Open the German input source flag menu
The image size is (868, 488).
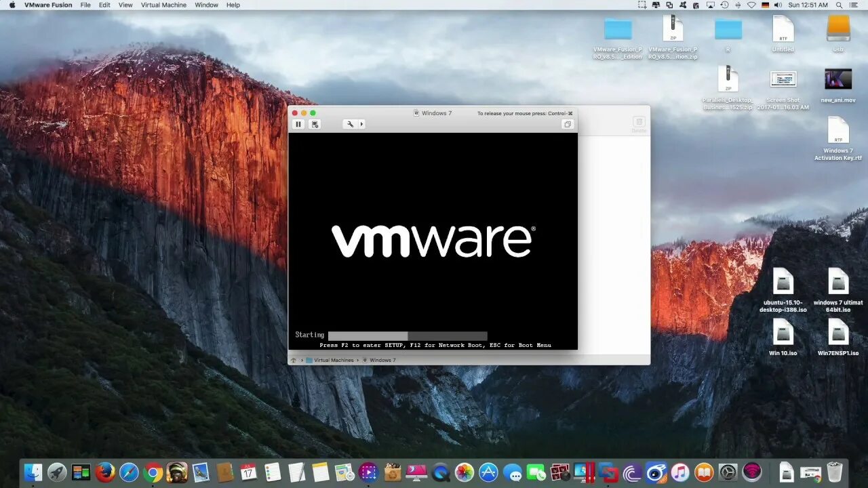coord(765,5)
